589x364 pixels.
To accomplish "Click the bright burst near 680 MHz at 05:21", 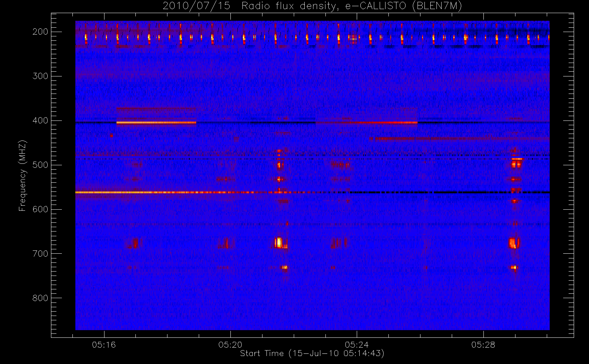I will 279,242.
